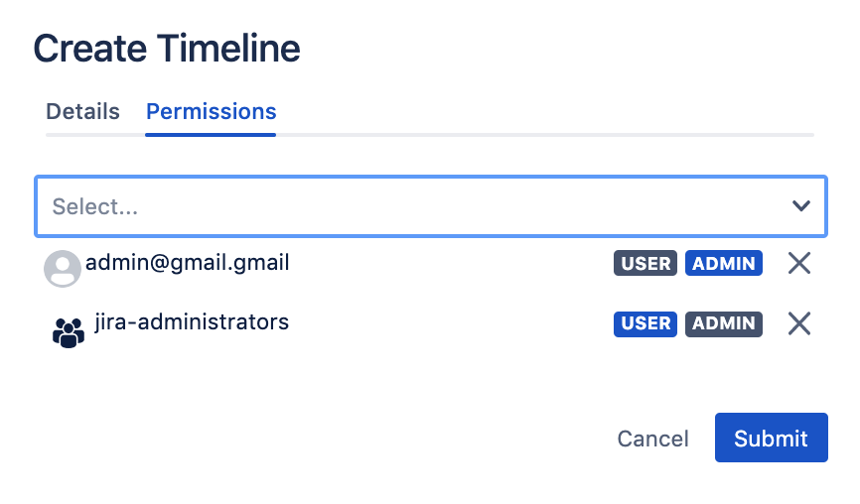Toggle ADMIN role for admin@gmail.gmail
The width and height of the screenshot is (860, 504).
pyautogui.click(x=724, y=264)
